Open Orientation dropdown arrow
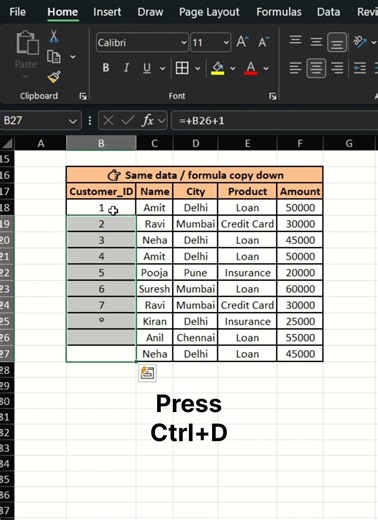378x520 pixels. click(373, 42)
